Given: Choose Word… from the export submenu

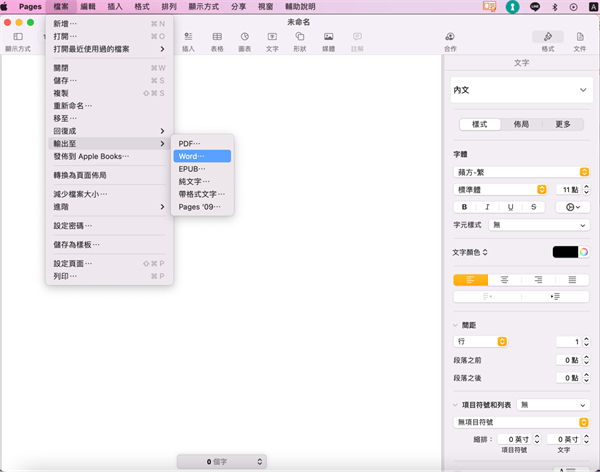Looking at the screenshot, I should tap(202, 156).
